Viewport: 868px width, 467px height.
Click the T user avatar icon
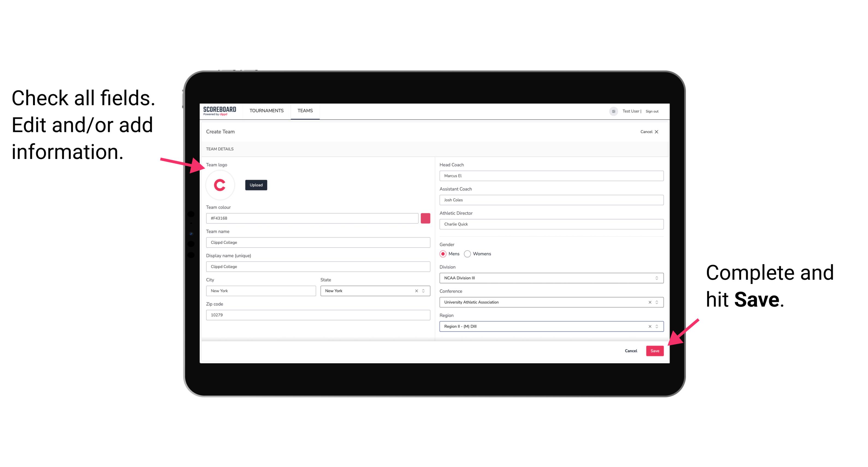pos(613,111)
